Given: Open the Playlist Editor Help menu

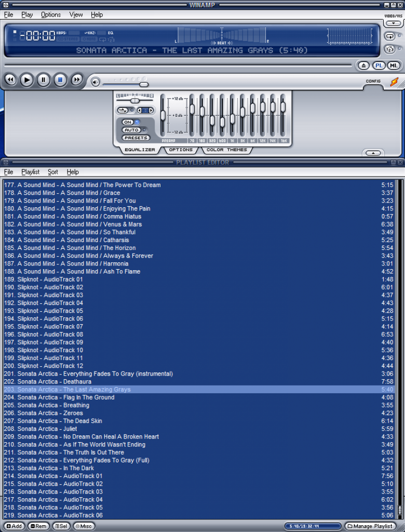Looking at the screenshot, I should pyautogui.click(x=73, y=172).
